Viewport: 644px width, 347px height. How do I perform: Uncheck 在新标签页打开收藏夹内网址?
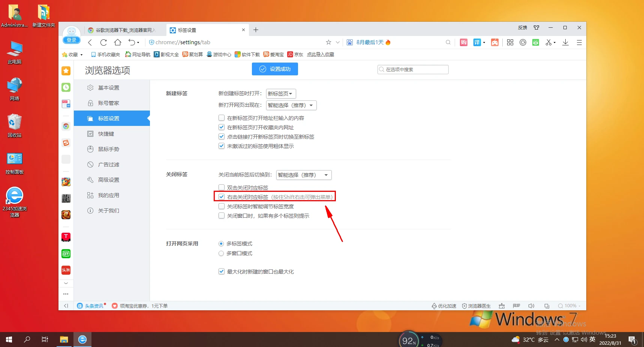222,127
